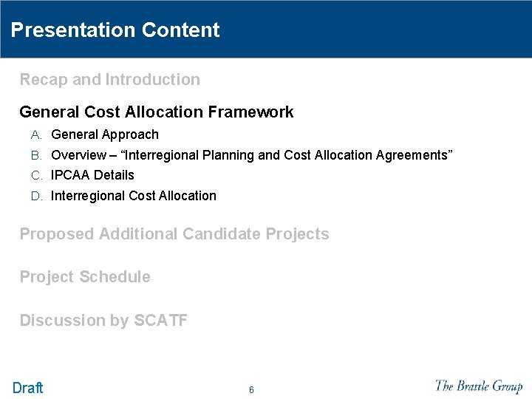Click the Project Schedule heading
This screenshot has height=399, width=532.
coord(85,277)
